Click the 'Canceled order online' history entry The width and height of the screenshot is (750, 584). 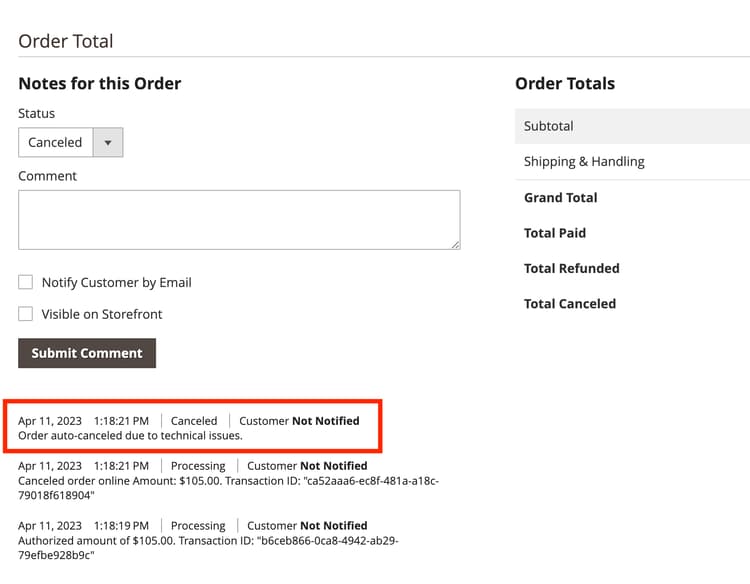pos(228,481)
